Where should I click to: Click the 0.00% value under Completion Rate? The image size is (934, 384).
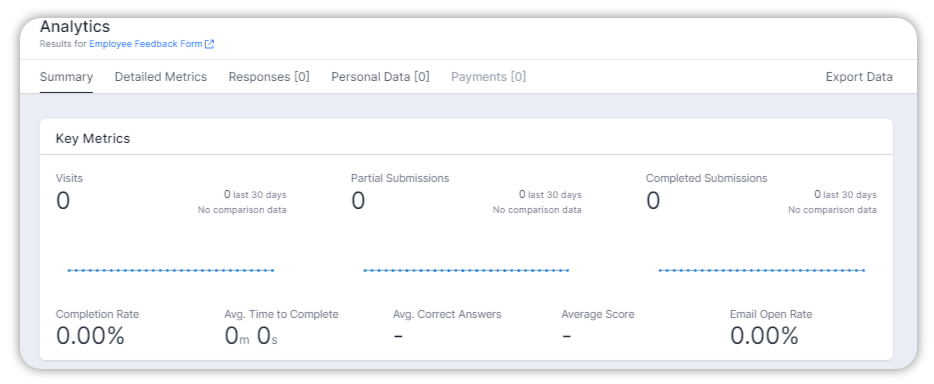pyautogui.click(x=90, y=336)
